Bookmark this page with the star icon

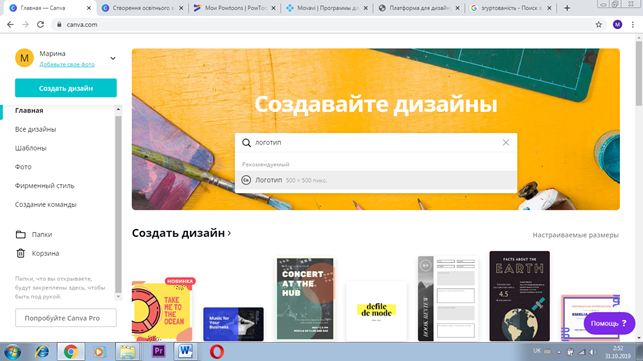[x=599, y=25]
